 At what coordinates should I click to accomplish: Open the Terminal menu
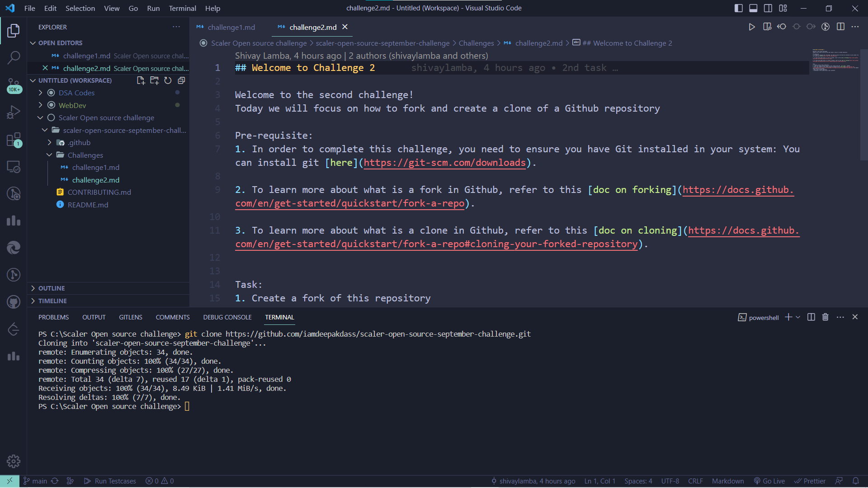pyautogui.click(x=182, y=8)
